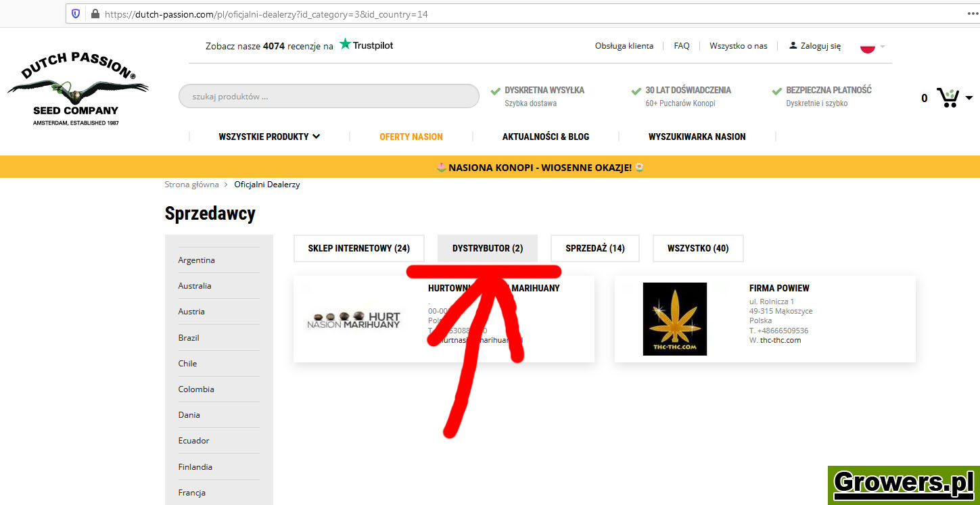The width and height of the screenshot is (980, 505).
Task: Click the product search field
Action: [329, 96]
